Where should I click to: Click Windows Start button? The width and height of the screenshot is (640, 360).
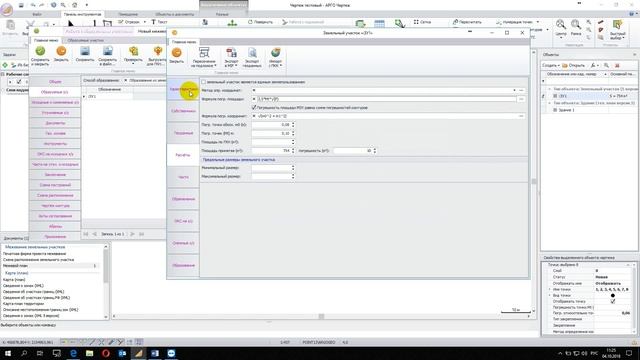[x=7, y=353]
